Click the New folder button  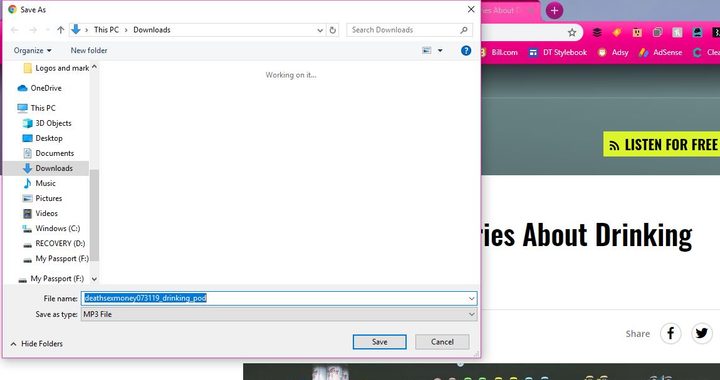[89, 50]
